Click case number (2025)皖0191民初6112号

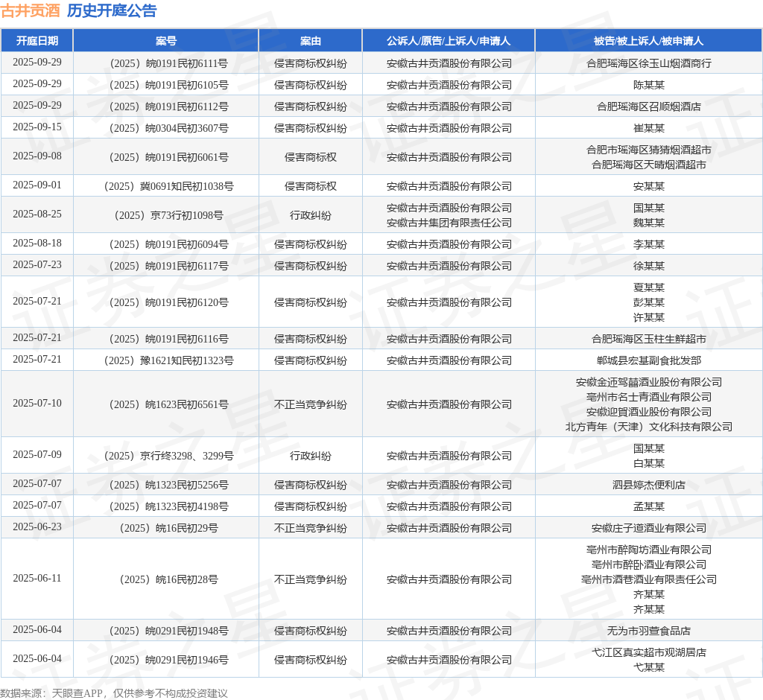pyautogui.click(x=169, y=106)
